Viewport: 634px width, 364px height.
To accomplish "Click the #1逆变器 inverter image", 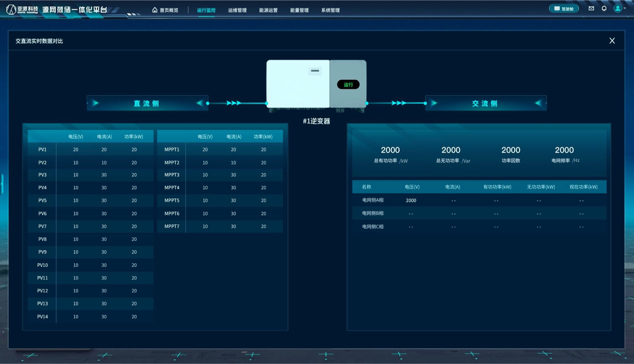I will click(316, 86).
